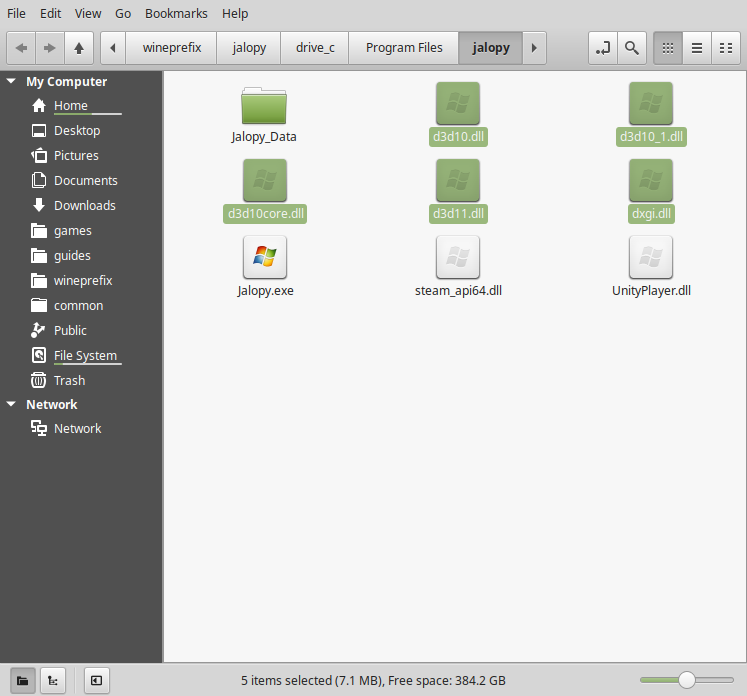Open the File menu
Viewport: 747px width, 696px height.
click(x=16, y=14)
